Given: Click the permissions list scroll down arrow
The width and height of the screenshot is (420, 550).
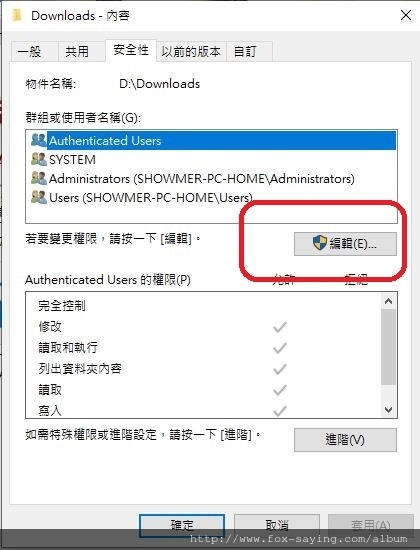Looking at the screenshot, I should click(x=388, y=409).
